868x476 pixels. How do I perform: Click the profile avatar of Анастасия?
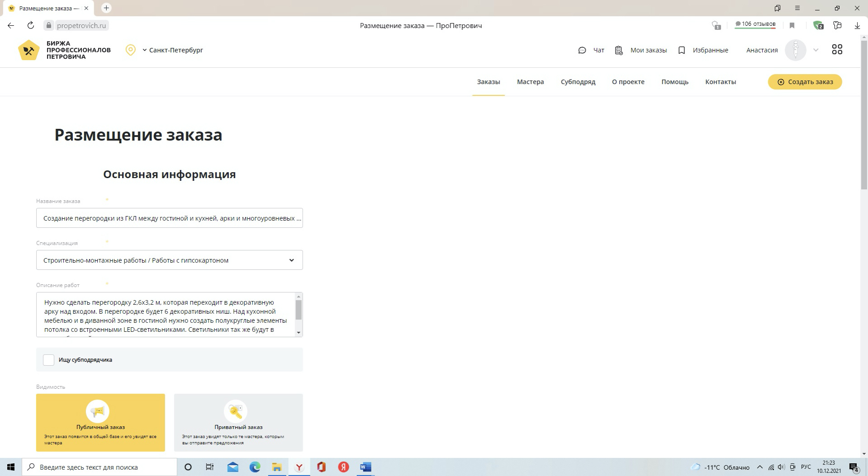[x=795, y=50]
